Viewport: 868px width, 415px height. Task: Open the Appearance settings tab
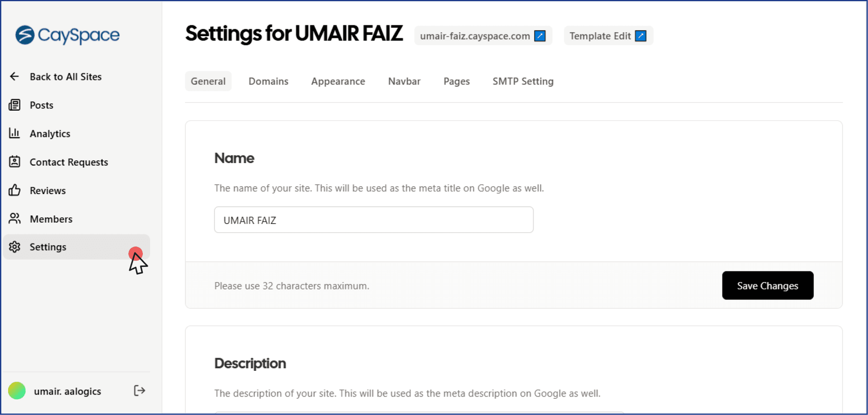(x=338, y=81)
